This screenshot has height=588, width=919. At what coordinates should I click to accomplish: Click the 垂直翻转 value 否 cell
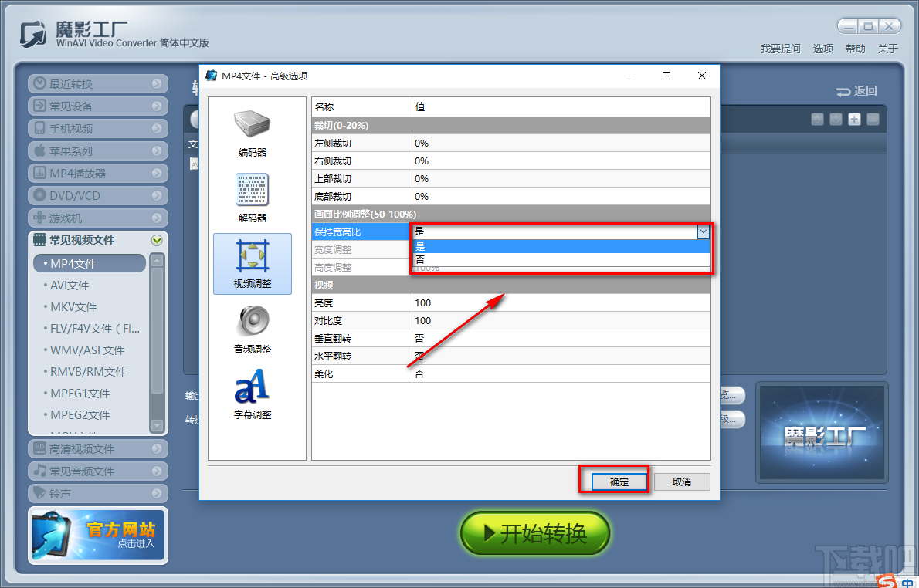561,339
